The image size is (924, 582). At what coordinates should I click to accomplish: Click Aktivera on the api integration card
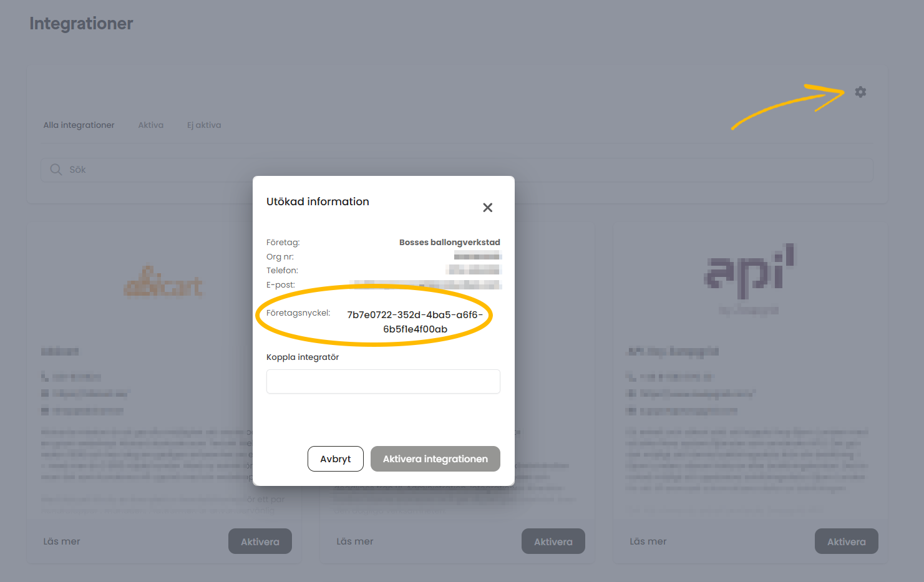click(x=847, y=541)
